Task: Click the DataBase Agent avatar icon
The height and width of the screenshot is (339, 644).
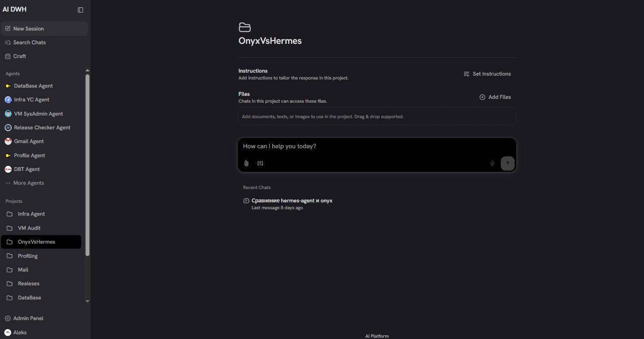Action: click(8, 86)
